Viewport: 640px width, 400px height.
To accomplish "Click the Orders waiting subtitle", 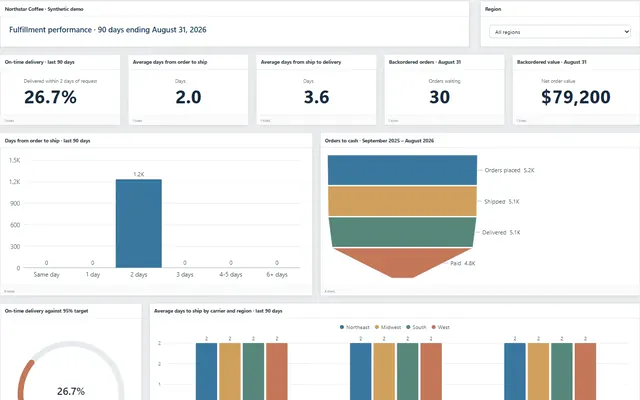I will 444,81.
